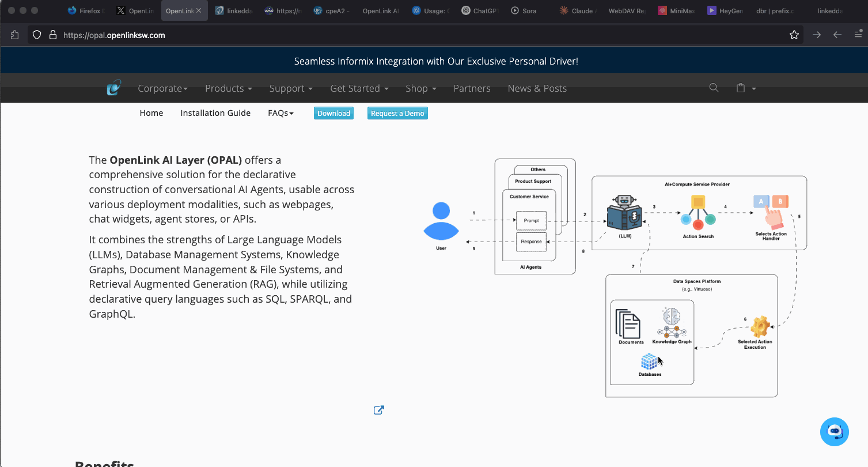The width and height of the screenshot is (868, 467).
Task: Click the left arrow navigation button
Action: pyautogui.click(x=837, y=35)
